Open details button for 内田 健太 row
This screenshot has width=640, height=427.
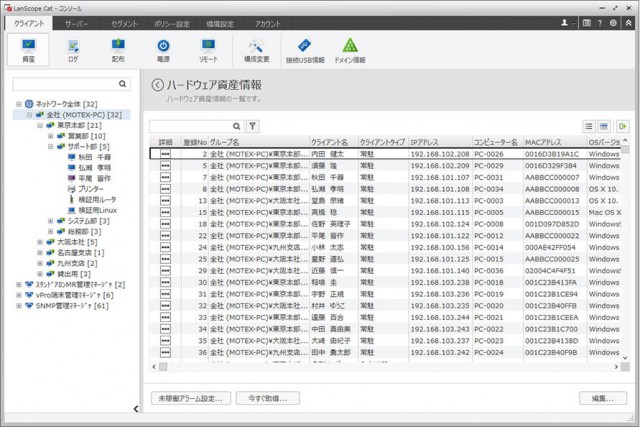tap(165, 154)
